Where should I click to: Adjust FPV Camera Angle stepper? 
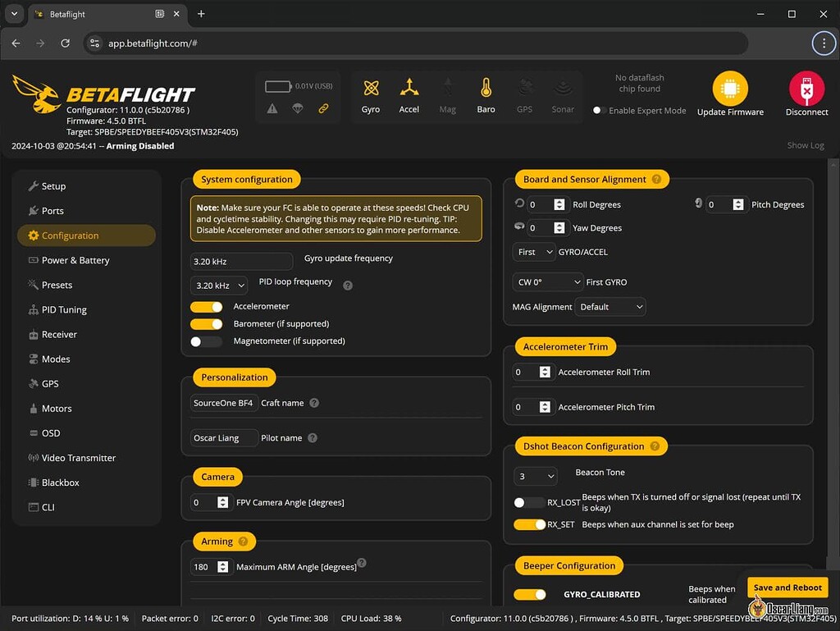tap(223, 502)
